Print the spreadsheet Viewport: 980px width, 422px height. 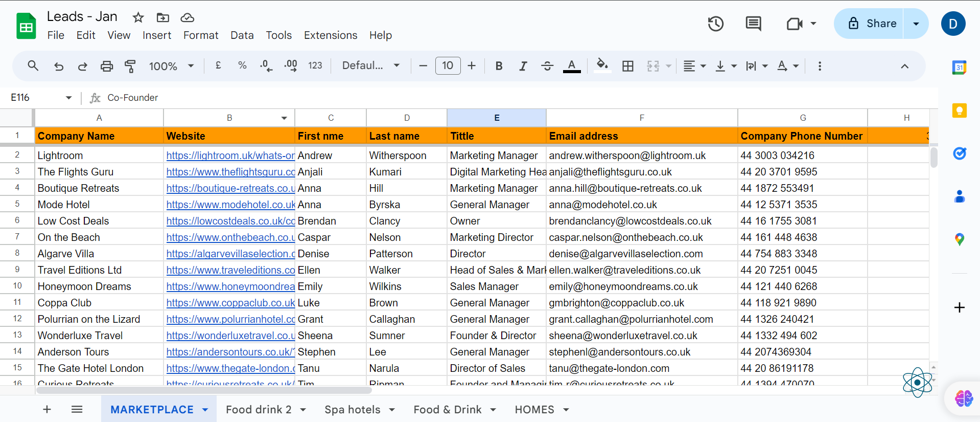point(106,66)
